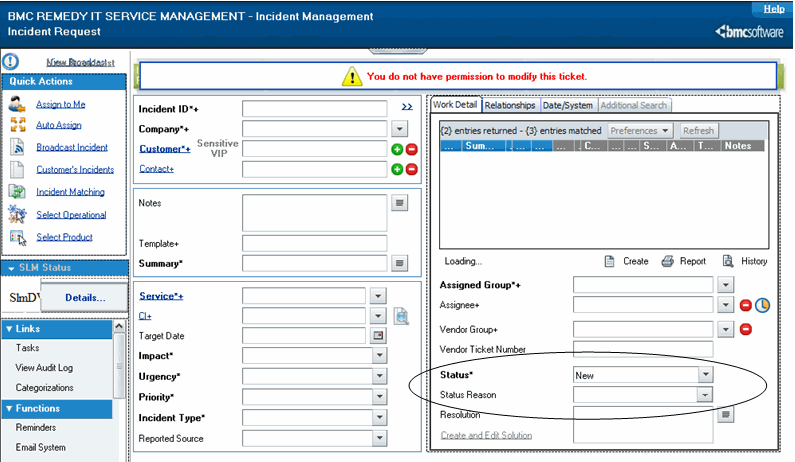Add a customer with green plus icon
The height and width of the screenshot is (462, 795).
coord(398,149)
